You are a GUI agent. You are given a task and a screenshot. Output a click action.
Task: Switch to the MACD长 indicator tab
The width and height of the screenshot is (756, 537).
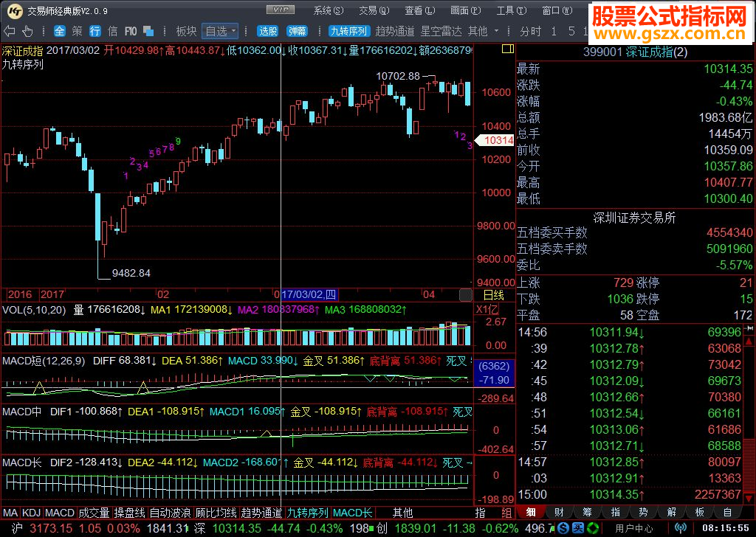352,513
